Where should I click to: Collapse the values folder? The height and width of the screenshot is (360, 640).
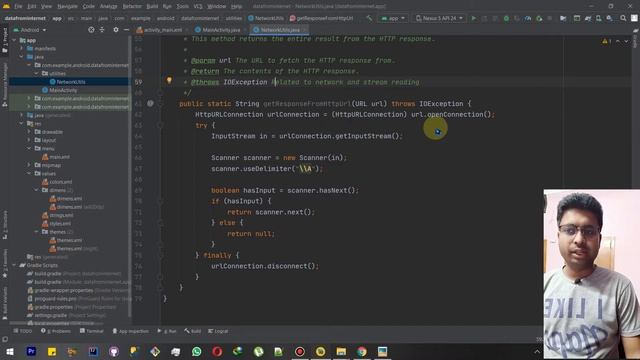point(29,173)
